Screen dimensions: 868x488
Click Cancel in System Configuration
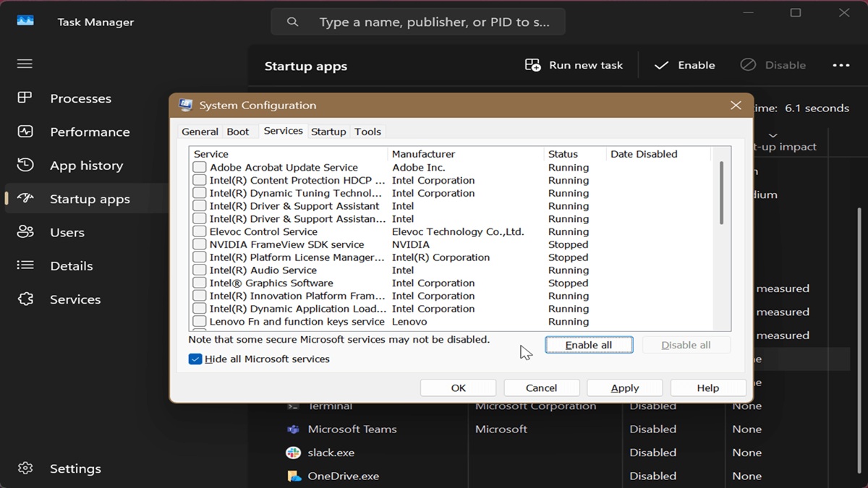click(541, 388)
